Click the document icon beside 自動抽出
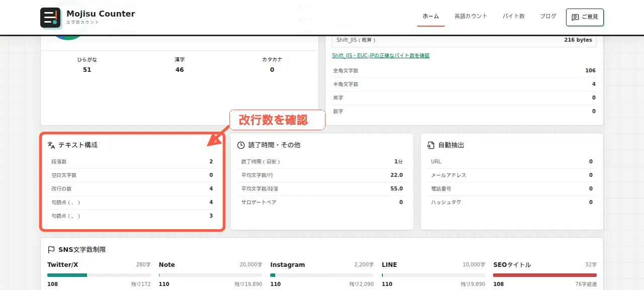This screenshot has height=290, width=644. tap(431, 145)
